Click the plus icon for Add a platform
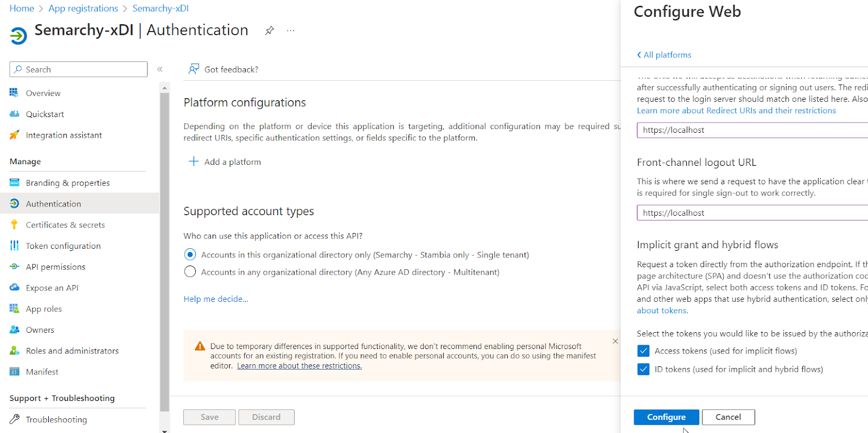 [x=194, y=161]
